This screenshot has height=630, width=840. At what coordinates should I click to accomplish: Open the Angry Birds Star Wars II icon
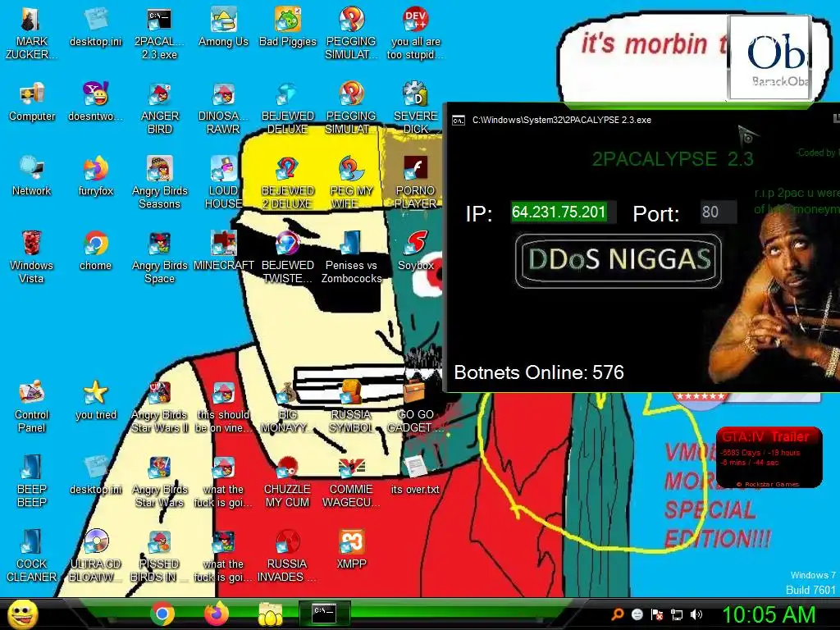tap(159, 406)
